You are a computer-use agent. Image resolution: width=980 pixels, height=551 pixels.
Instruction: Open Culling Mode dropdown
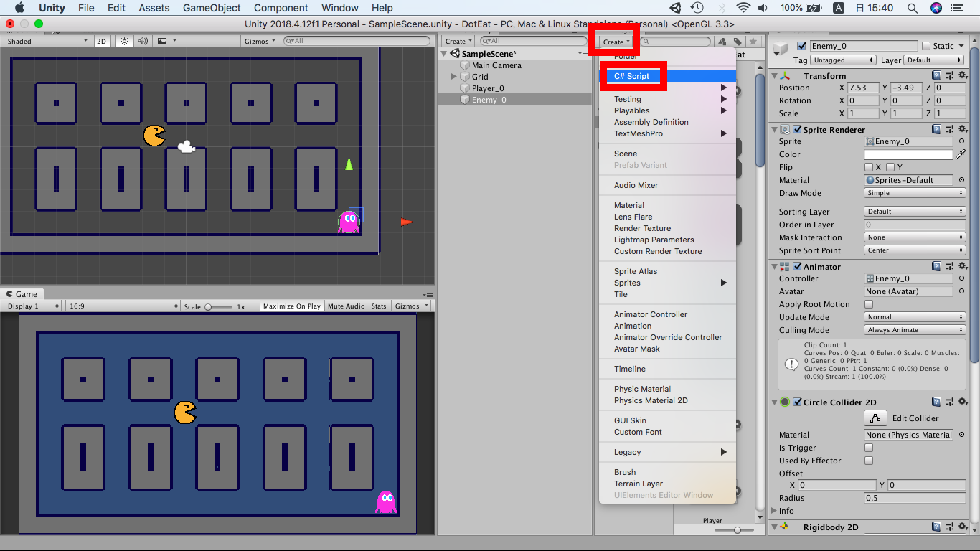915,330
